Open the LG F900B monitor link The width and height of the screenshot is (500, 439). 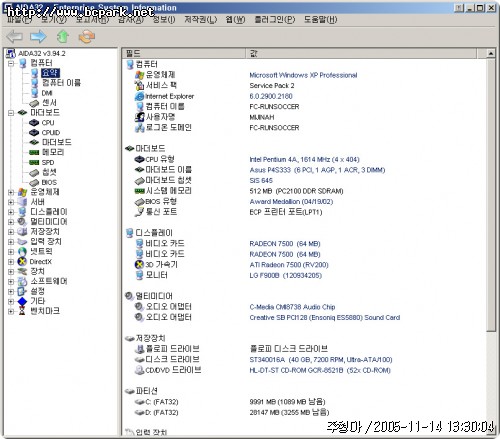[286, 276]
